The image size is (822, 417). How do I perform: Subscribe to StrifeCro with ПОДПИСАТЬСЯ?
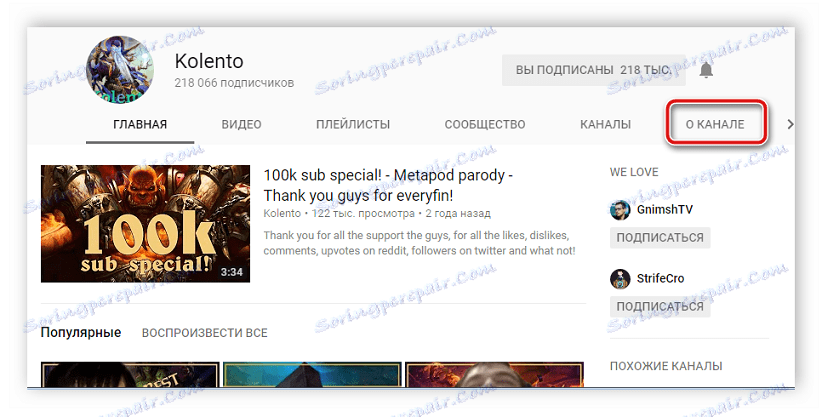tap(660, 306)
